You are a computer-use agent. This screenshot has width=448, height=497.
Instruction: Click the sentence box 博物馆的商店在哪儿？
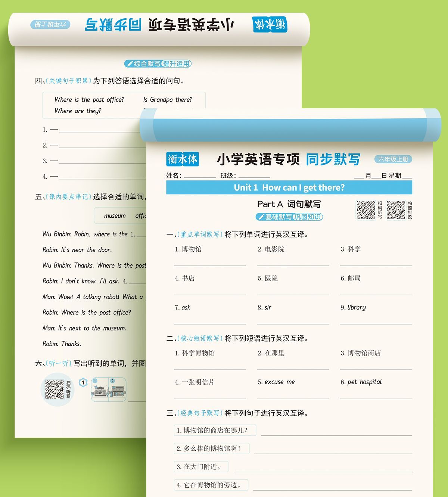[215, 430]
